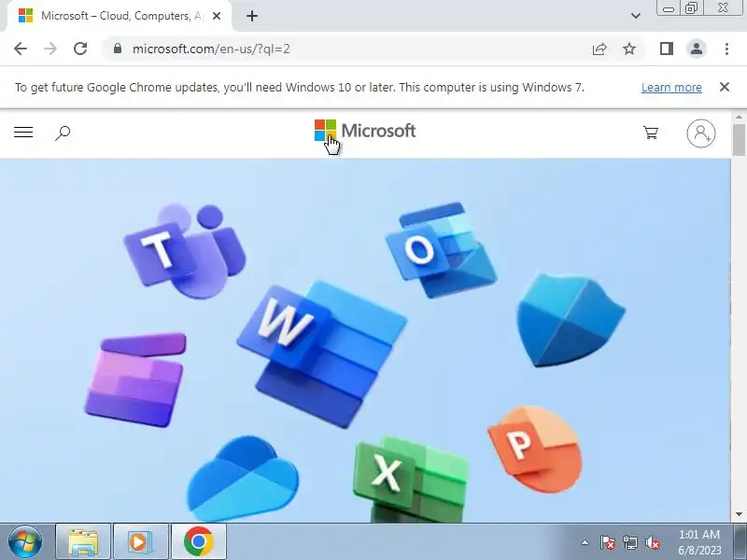Open the shopping cart

tap(651, 133)
